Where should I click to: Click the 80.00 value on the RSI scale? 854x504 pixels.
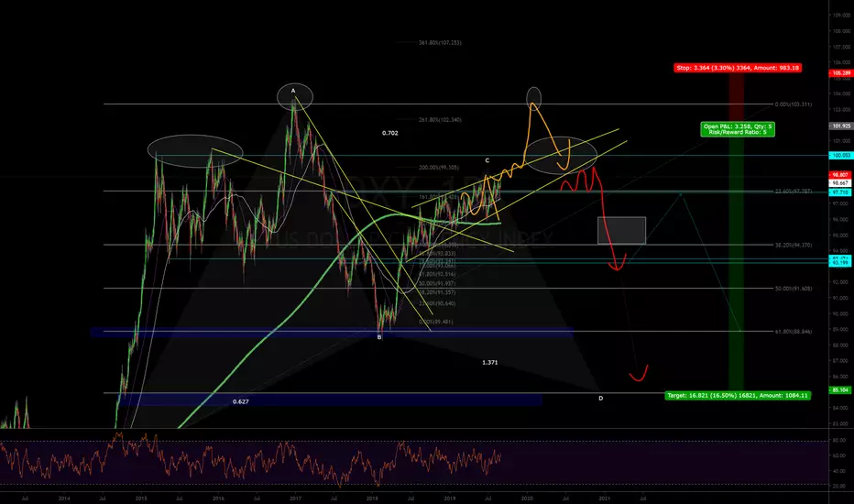[x=838, y=440]
